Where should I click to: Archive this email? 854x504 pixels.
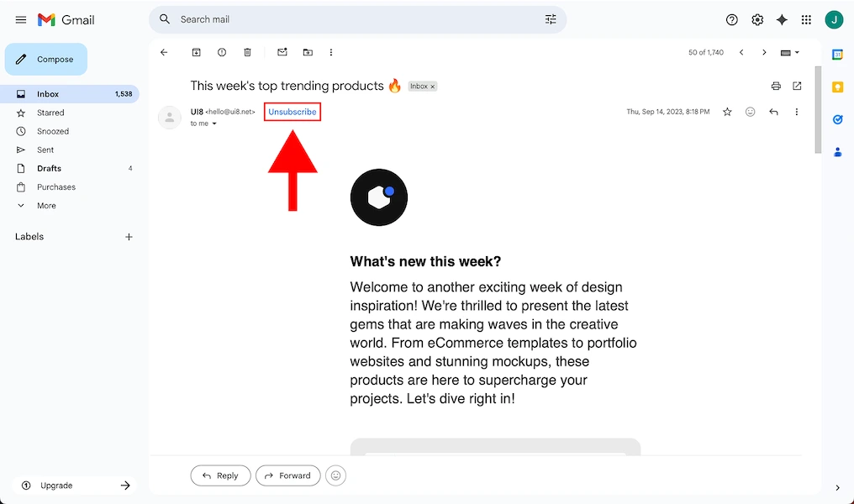(x=196, y=52)
